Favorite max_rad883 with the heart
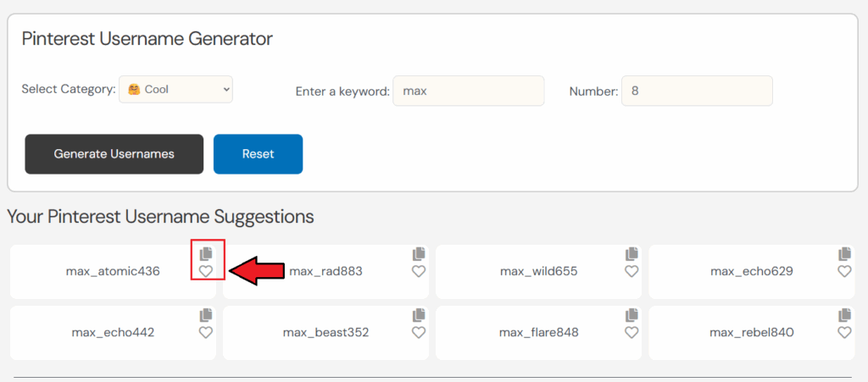The image size is (868, 382). [x=419, y=271]
